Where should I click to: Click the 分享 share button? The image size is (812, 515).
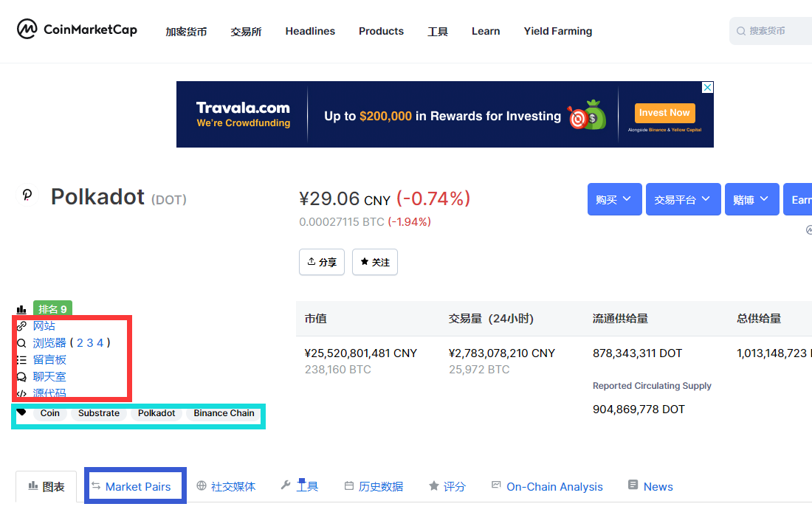pyautogui.click(x=322, y=262)
